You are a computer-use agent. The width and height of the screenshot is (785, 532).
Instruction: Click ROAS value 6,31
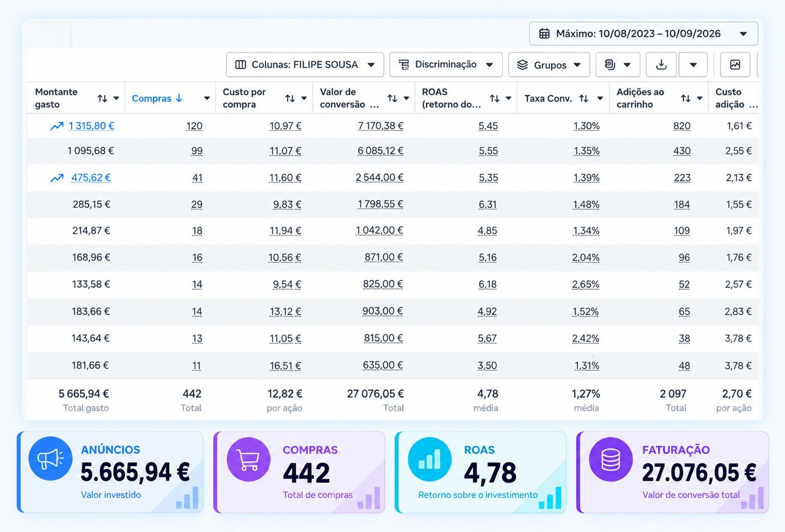pos(488,204)
